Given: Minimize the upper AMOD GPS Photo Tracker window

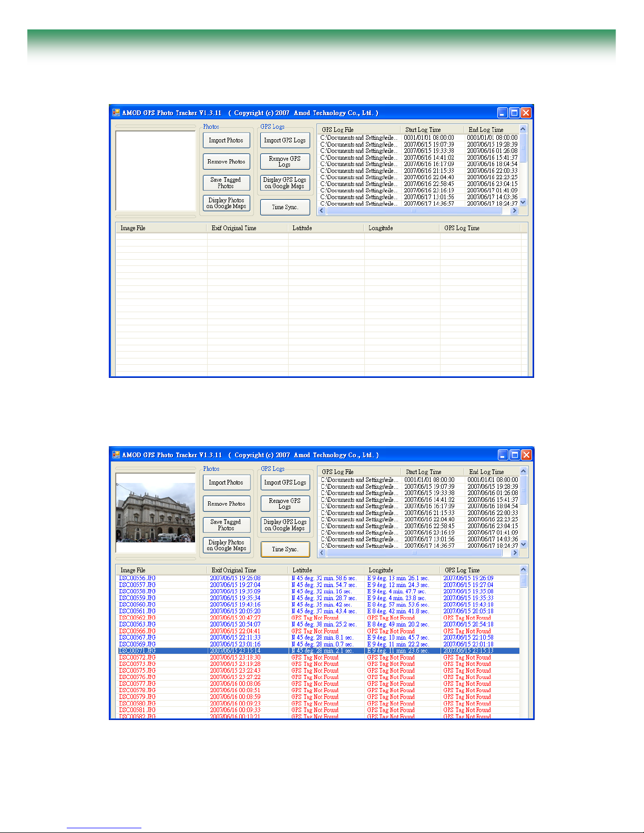Looking at the screenshot, I should click(x=503, y=112).
